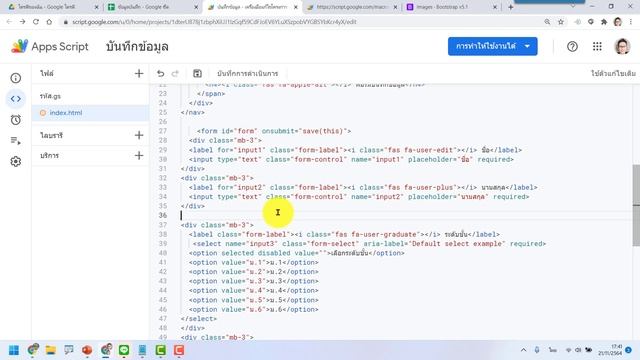Screen dimensions: 640x360
Task: Open the project Overview info icon
Action: click(x=16, y=78)
